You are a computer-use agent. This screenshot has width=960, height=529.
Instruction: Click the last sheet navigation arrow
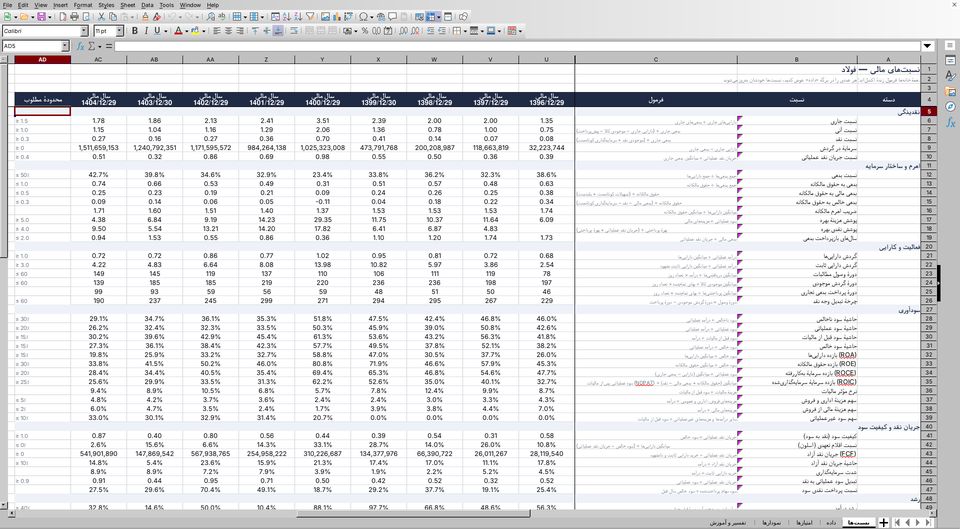tap(928, 522)
